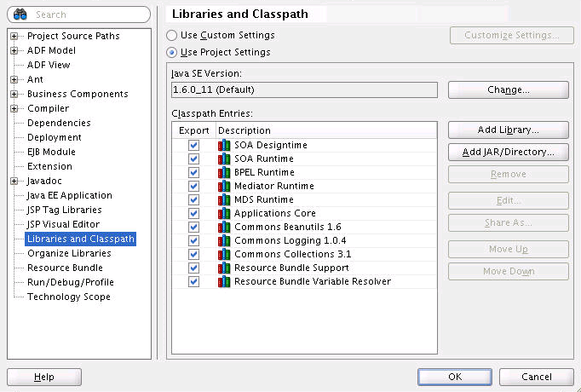Image resolution: width=581 pixels, height=392 pixels.
Task: Open the Dependencies settings page
Action: (x=59, y=123)
